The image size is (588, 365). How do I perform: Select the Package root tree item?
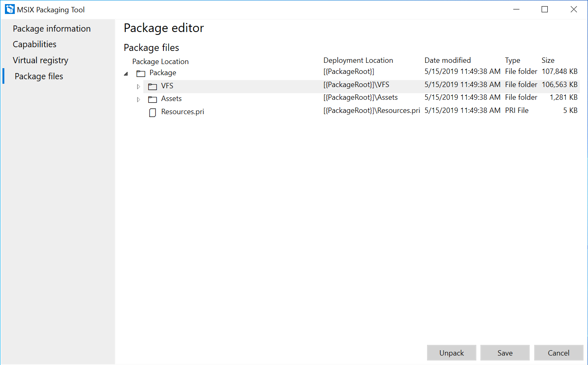[x=163, y=73]
